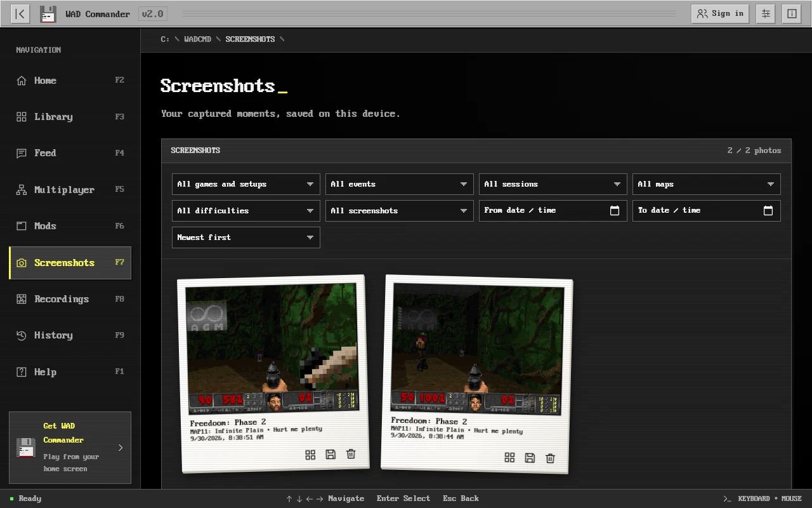Toggle the panel layout icon in header
The image size is (812, 508).
[792, 13]
